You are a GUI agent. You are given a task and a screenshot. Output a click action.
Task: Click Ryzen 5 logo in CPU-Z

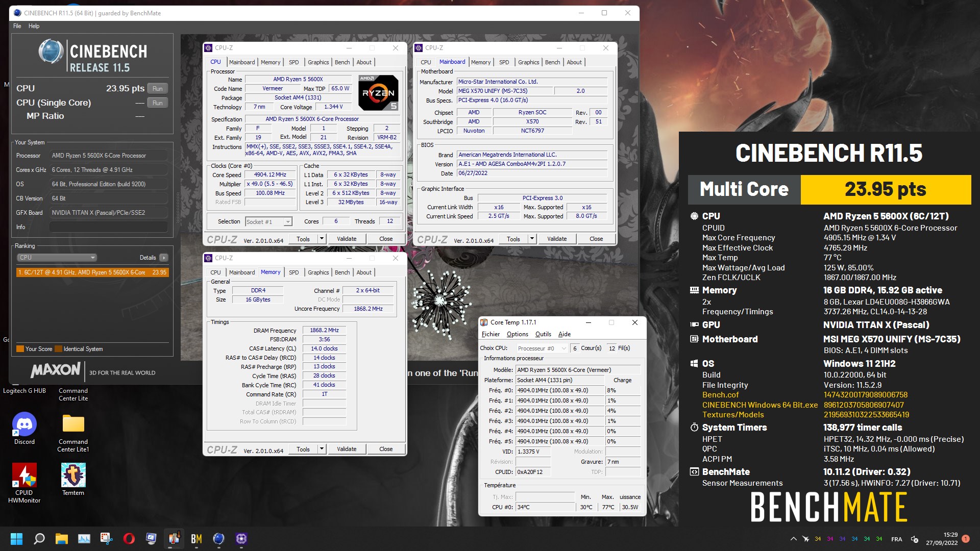point(378,93)
